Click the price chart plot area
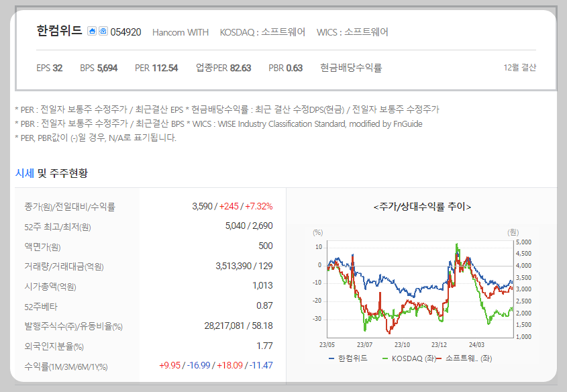This screenshot has height=392, width=567. (x=420, y=289)
